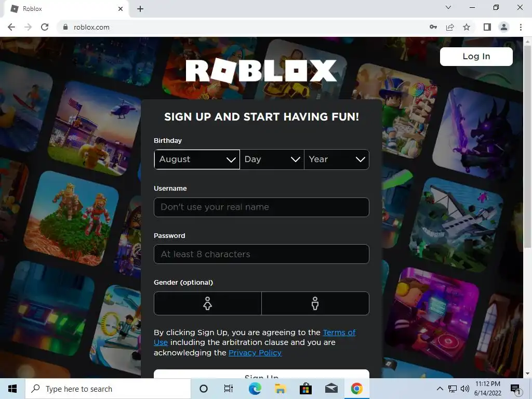Click the Password input field

[261, 254]
